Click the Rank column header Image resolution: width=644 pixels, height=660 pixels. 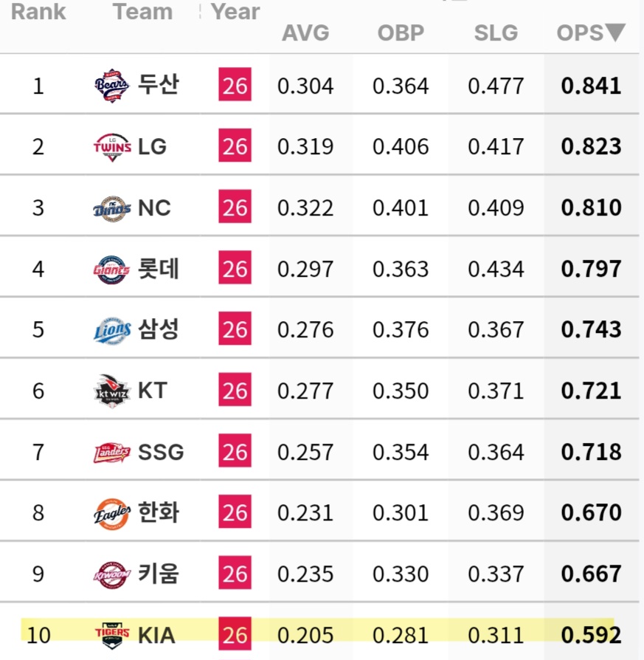point(38,11)
